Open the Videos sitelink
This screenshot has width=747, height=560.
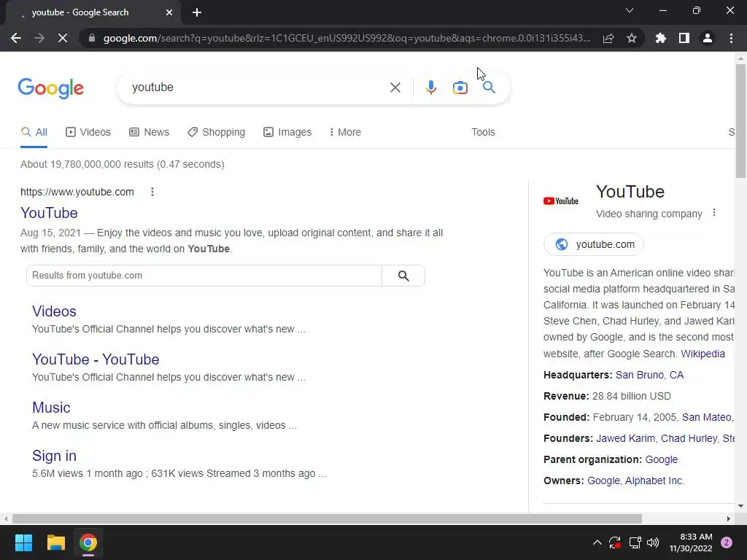point(54,311)
